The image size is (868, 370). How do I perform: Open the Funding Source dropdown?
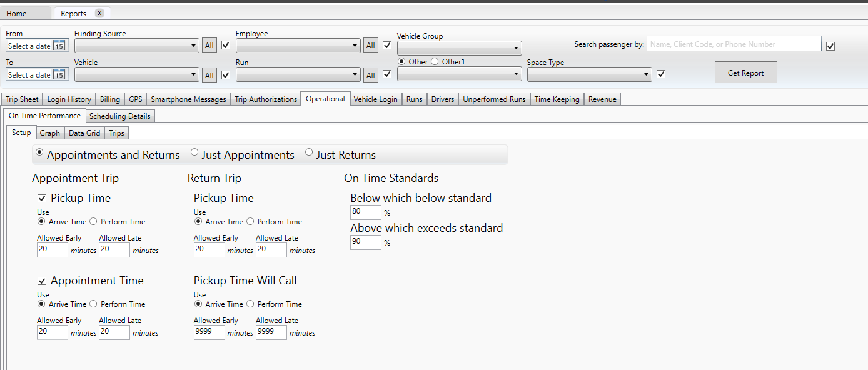pyautogui.click(x=136, y=45)
